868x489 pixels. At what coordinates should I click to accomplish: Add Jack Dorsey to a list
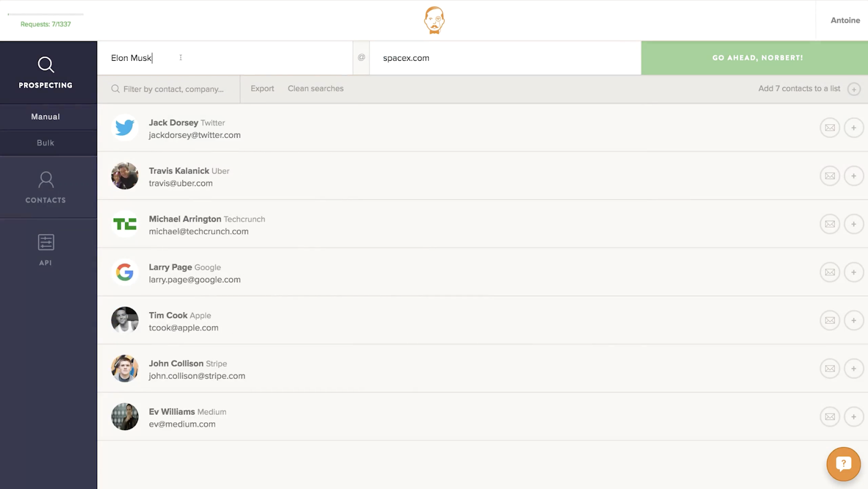[854, 128]
